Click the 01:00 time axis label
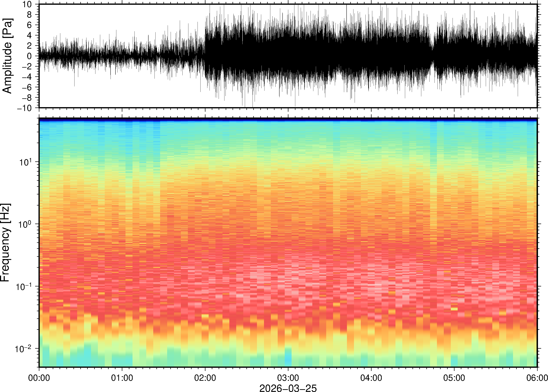548x392 pixels. coord(122,378)
